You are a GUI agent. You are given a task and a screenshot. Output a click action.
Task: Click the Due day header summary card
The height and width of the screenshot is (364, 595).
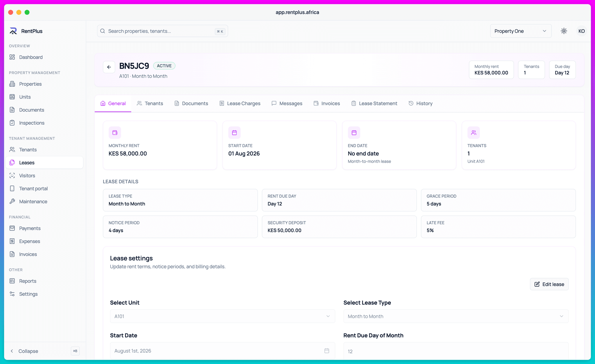562,70
